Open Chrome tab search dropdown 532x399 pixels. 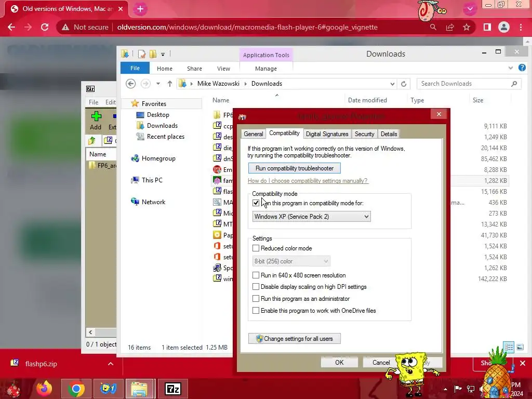470,9
